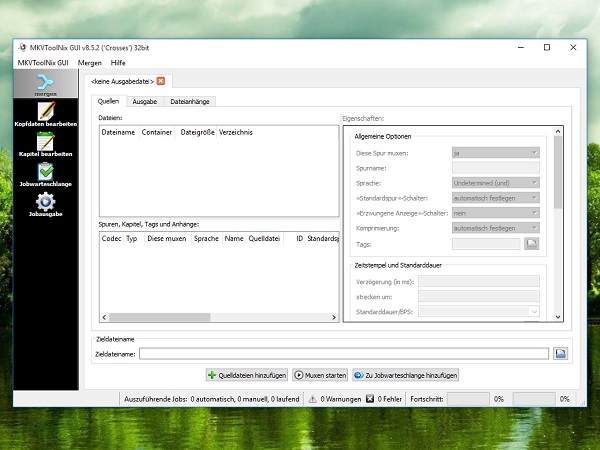Click the Zieldateiname text field
This screenshot has width=600, height=450.
(x=343, y=353)
